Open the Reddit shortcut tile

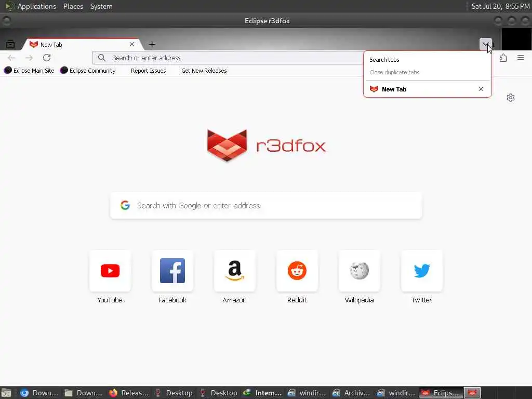tap(297, 271)
